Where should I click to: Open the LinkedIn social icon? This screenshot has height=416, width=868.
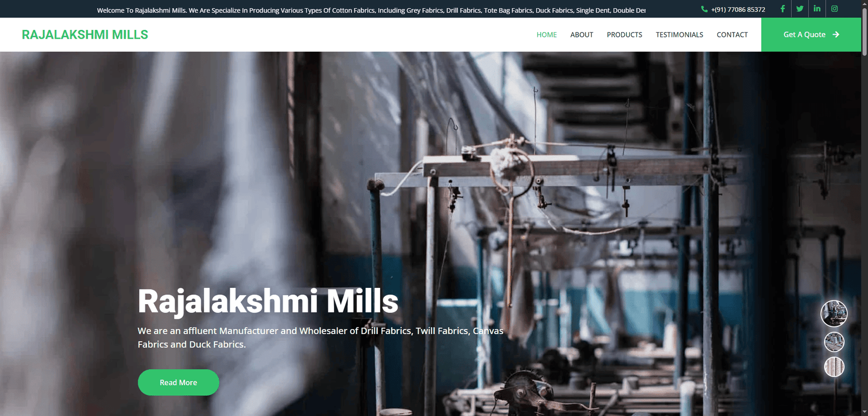[817, 9]
